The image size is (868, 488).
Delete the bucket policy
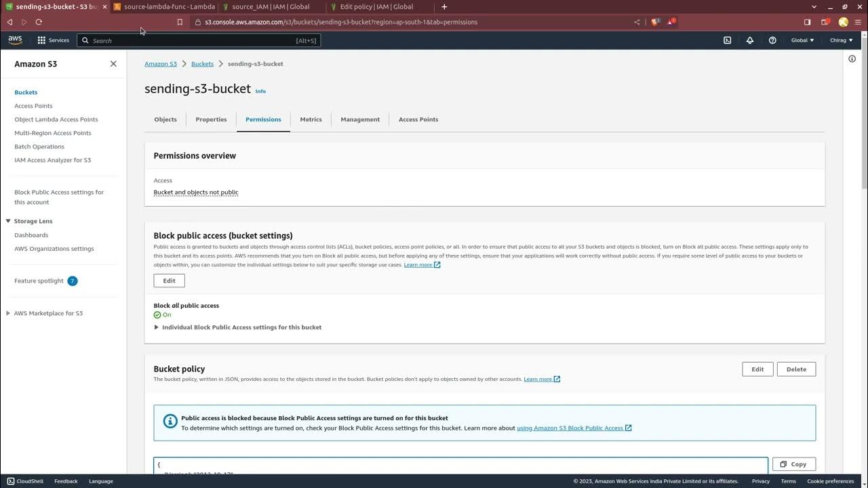point(796,369)
